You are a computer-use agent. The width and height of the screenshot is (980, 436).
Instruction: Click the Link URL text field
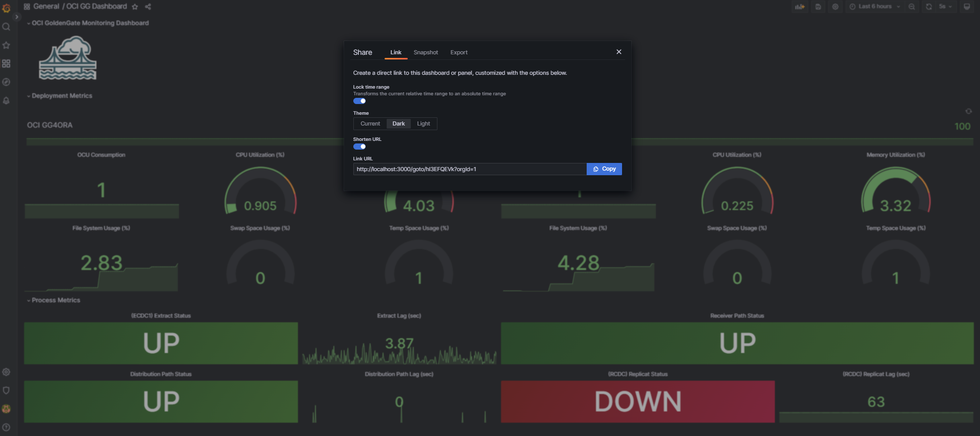point(470,169)
